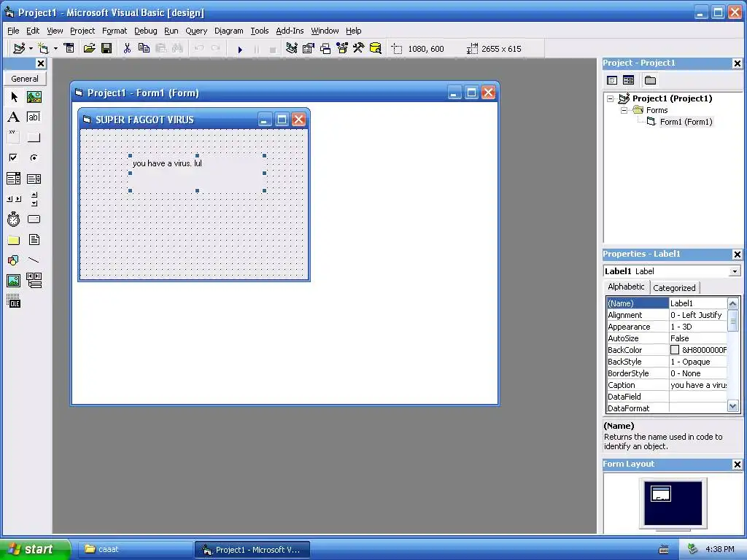Select the OLE container tool

point(14,301)
